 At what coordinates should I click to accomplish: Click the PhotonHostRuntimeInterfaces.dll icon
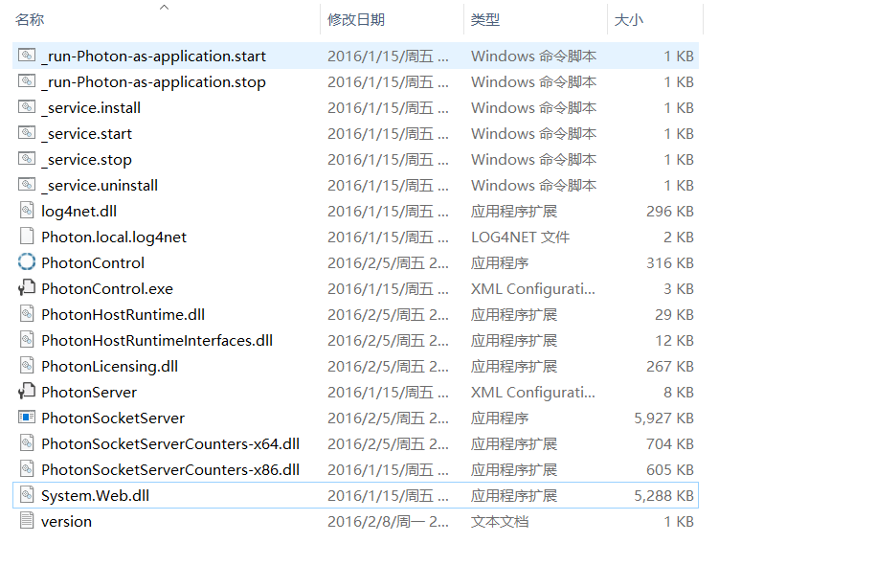coord(26,339)
